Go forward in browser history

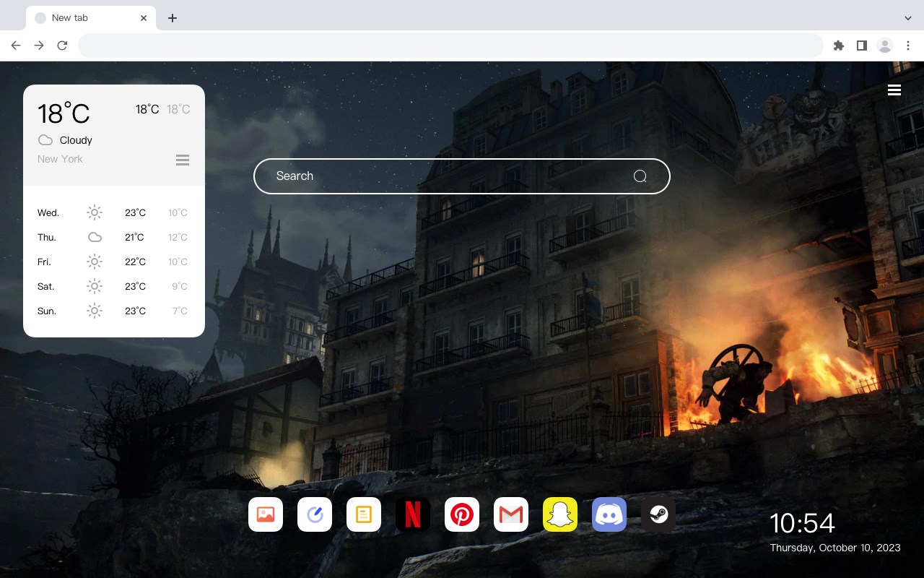39,46
